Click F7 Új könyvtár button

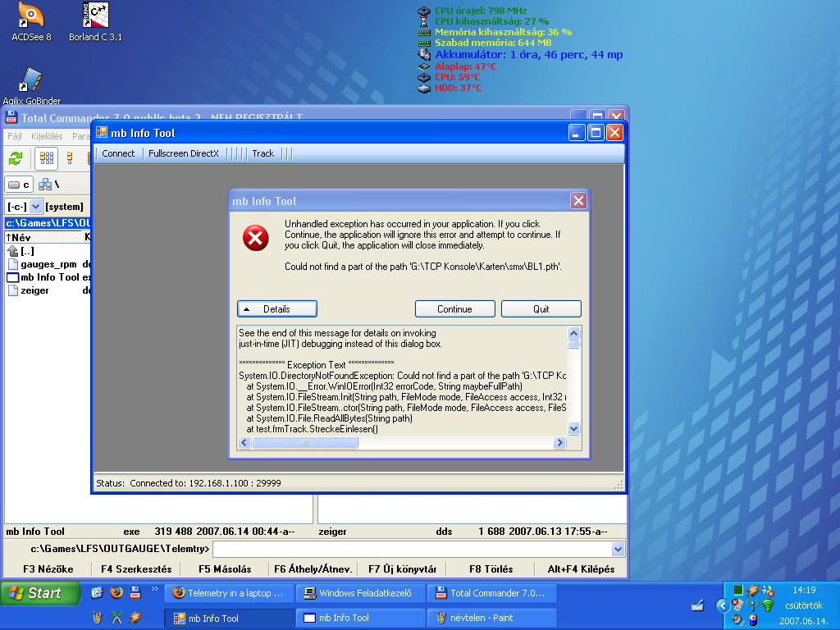pos(402,569)
